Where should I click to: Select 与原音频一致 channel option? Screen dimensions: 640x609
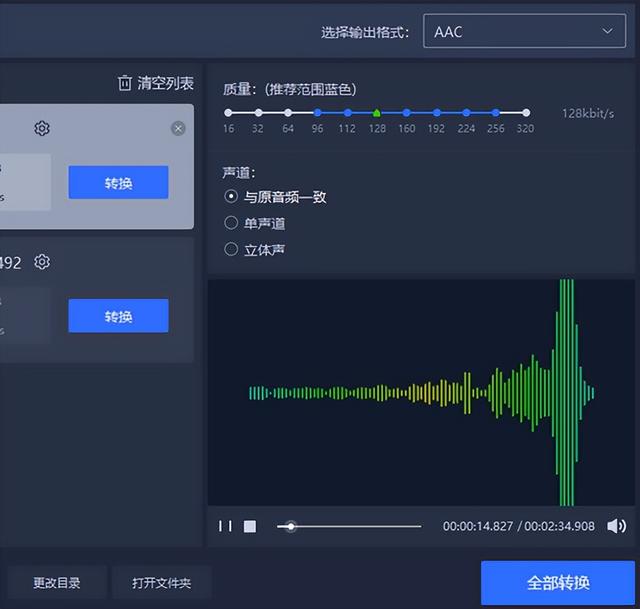coord(231,197)
